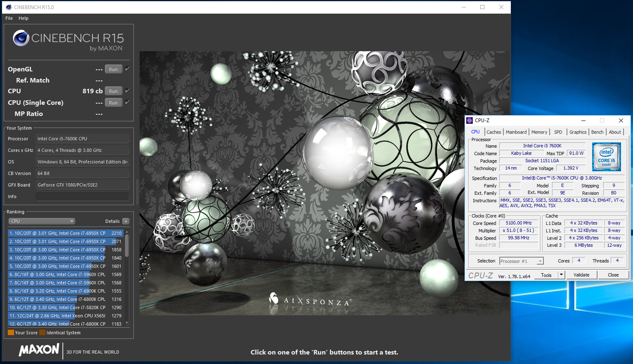The height and width of the screenshot is (364, 633).
Task: Click the Validate button in CPU-Z
Action: (x=581, y=275)
